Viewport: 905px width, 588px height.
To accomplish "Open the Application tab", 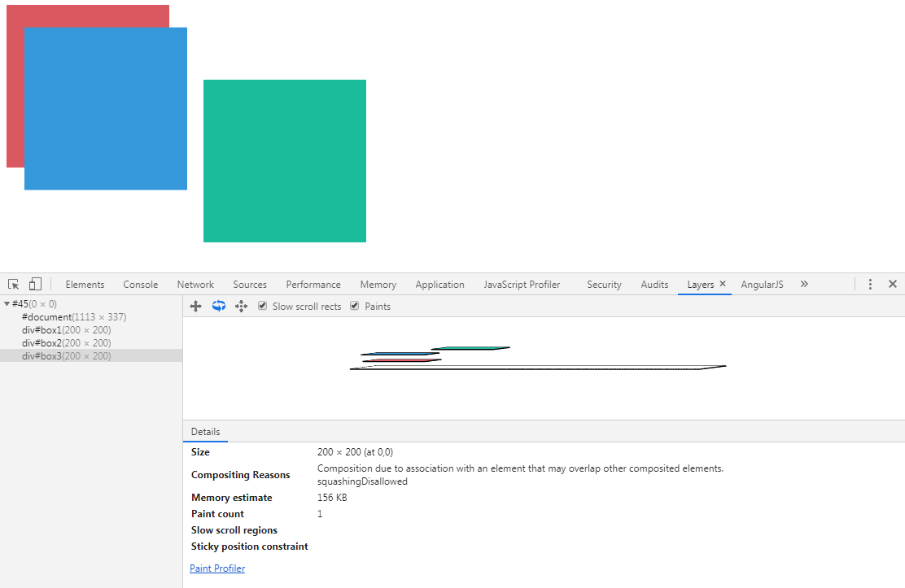I will coord(439,285).
